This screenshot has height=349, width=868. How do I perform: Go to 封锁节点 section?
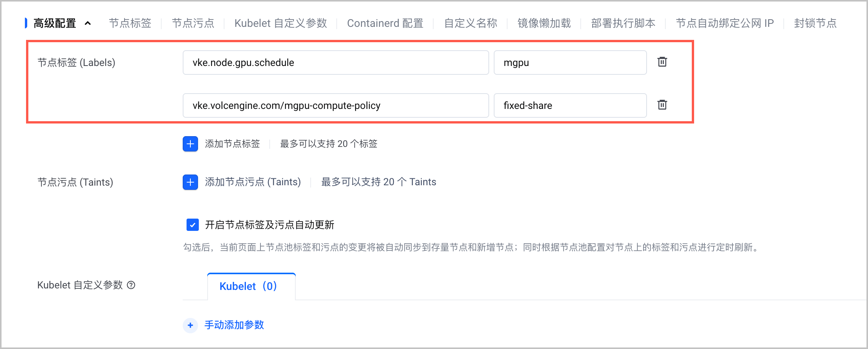point(816,23)
